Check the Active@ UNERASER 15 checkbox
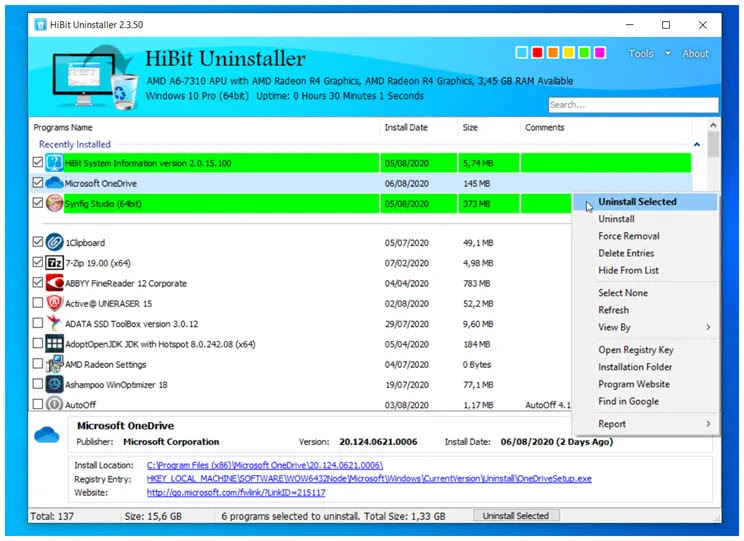 [37, 302]
